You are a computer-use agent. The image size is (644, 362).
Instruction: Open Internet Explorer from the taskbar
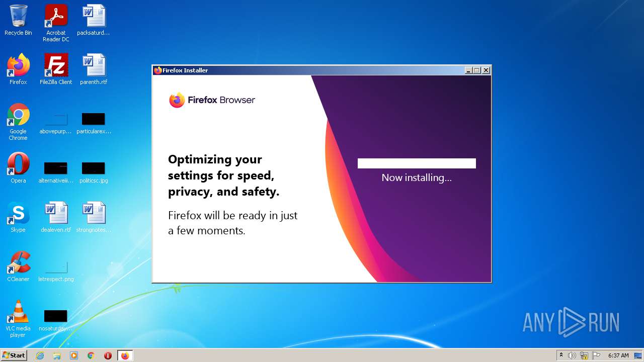pos(40,355)
